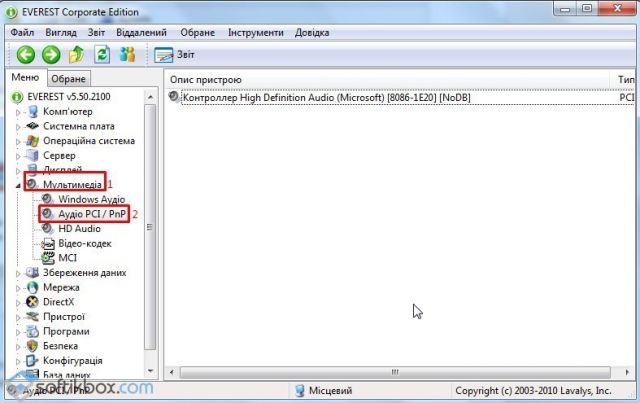Click the HD Audio speaker icon
The image size is (640, 403).
pyautogui.click(x=48, y=229)
